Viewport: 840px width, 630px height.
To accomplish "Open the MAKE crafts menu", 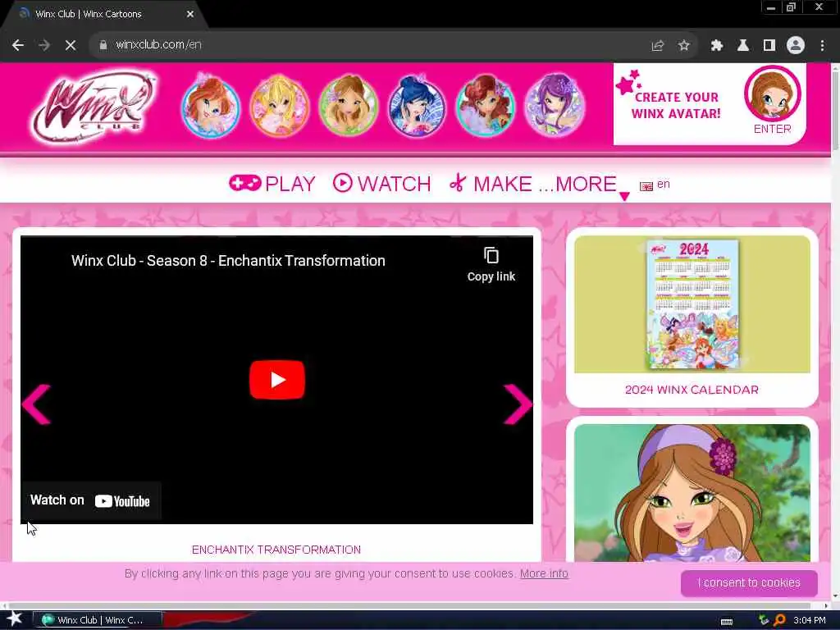I will pos(491,184).
